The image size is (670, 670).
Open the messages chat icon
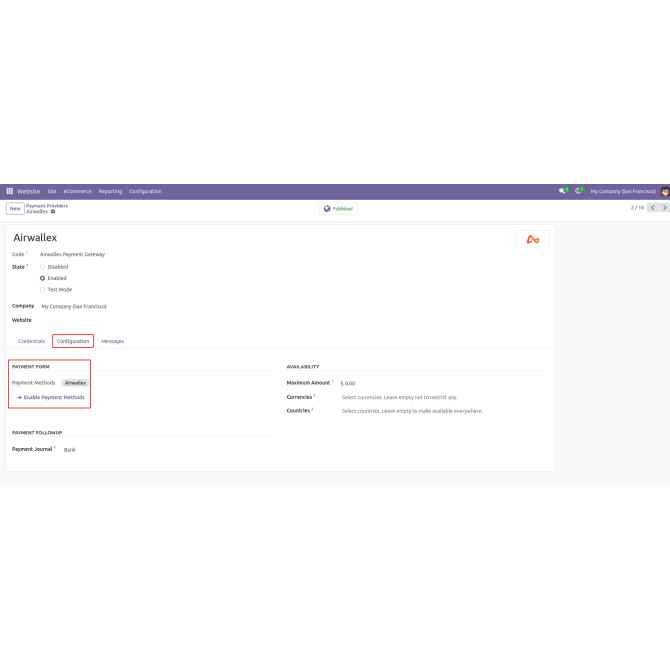563,191
